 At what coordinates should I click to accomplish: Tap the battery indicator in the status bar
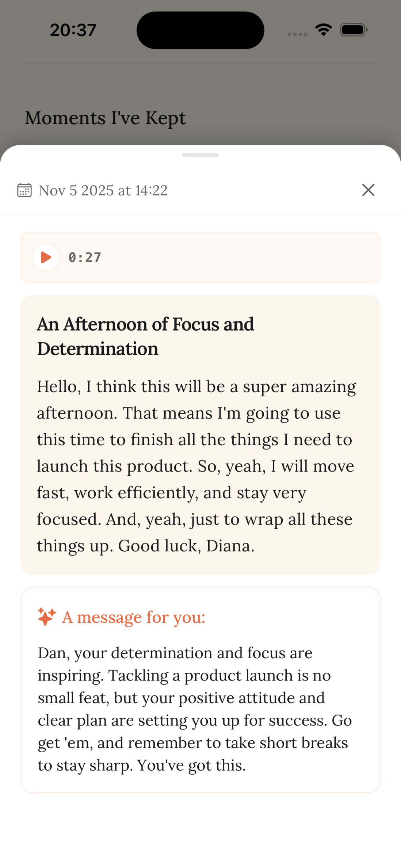coord(353,30)
